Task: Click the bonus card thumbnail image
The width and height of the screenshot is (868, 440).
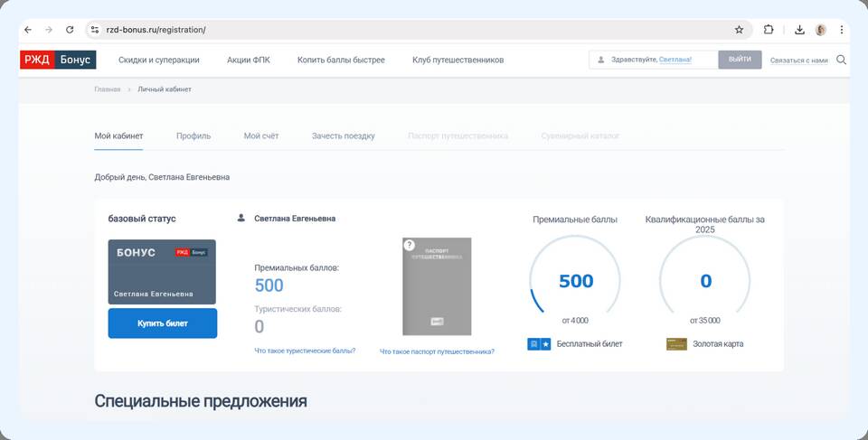Action: 162,272
